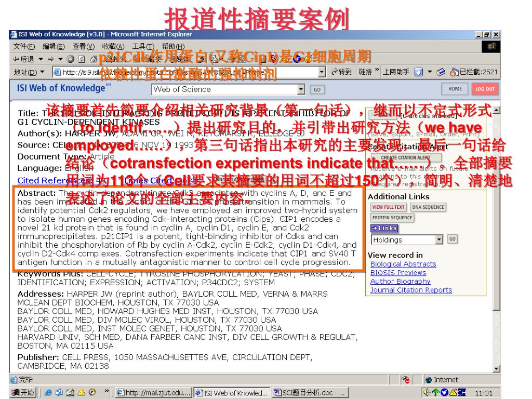Click the LOG OUT button
Viewport: 532px width, 399px height.
tap(485, 89)
